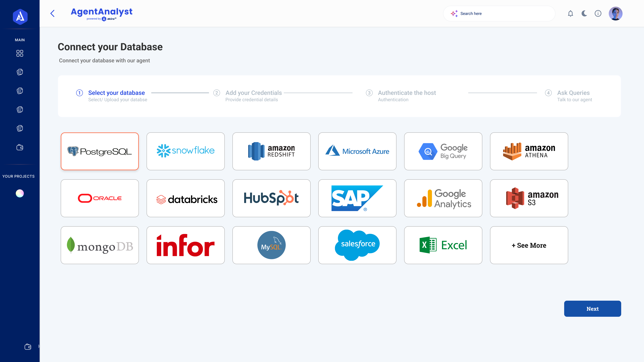Open step 2 Add your Credentials

click(254, 93)
